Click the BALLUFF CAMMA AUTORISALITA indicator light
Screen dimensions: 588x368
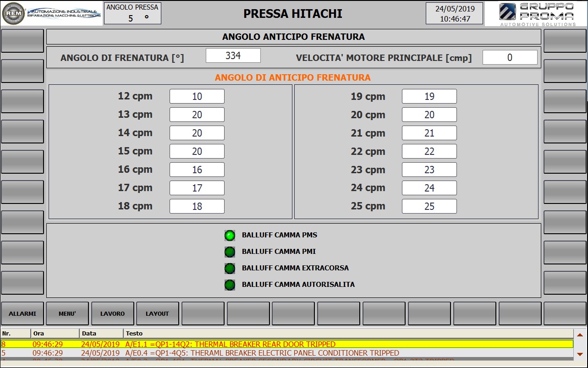click(x=230, y=285)
